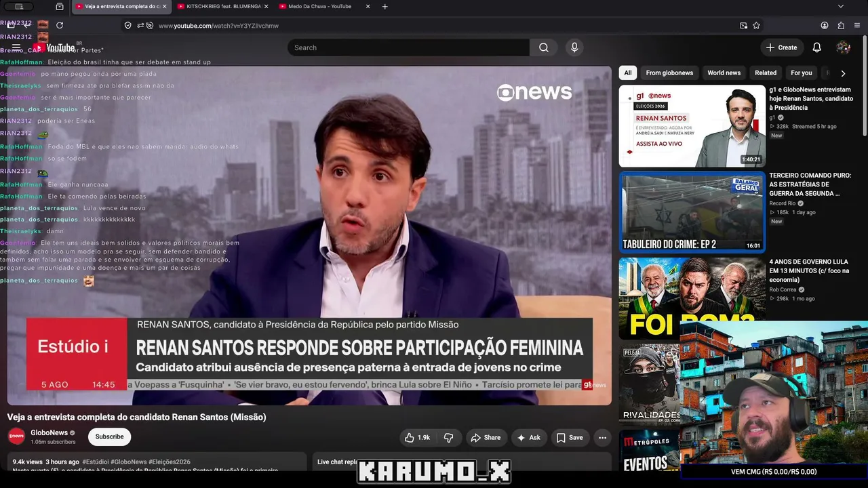The width and height of the screenshot is (868, 488).
Task: Click the title 'g1 e GloboNews entrevistam hoje Renan Santos'
Action: pos(811,98)
